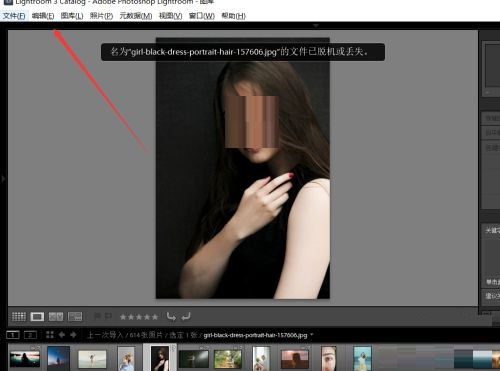Select the highlighted black dress portrait thumbnail
Image resolution: width=500 pixels, height=371 pixels.
(x=160, y=359)
